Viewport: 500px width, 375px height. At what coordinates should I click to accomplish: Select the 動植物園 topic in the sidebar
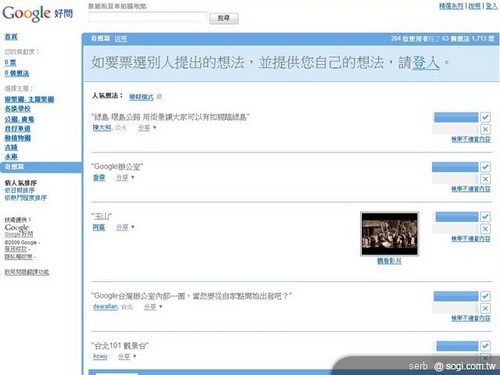pos(18,138)
